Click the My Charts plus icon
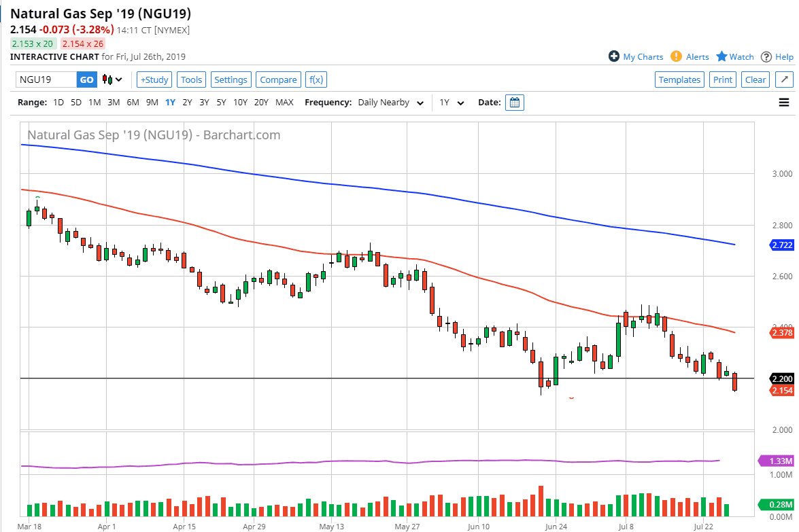 [614, 56]
